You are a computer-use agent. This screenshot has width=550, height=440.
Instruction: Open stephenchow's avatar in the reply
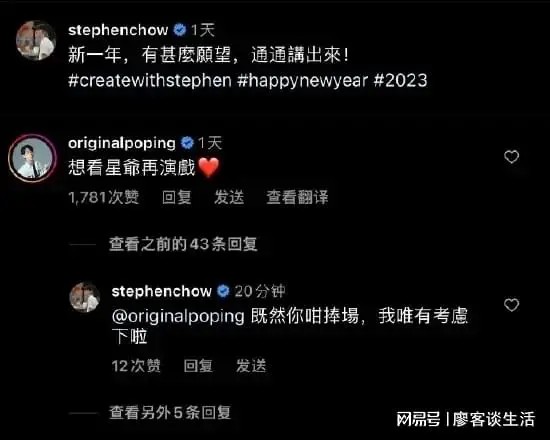[x=85, y=297]
